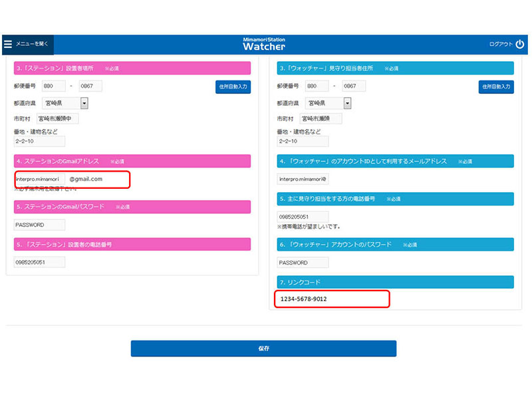
Task: Select the watcher city field 宮崎市瀬頭
Action: pos(321,119)
